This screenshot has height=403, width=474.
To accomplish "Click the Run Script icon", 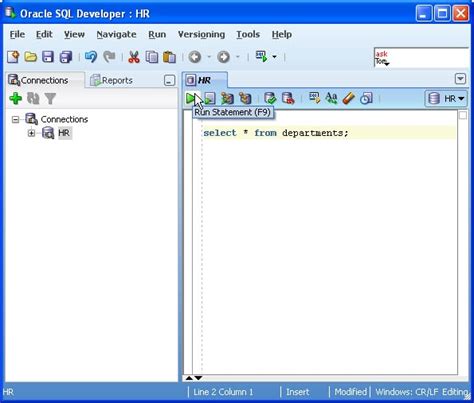I will pyautogui.click(x=210, y=98).
